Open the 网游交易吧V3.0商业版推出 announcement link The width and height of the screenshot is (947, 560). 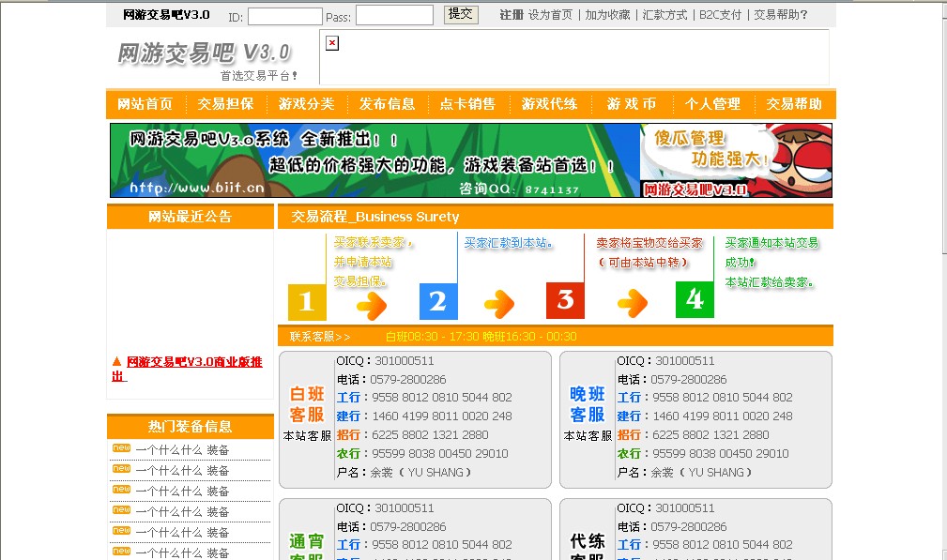[x=187, y=369]
